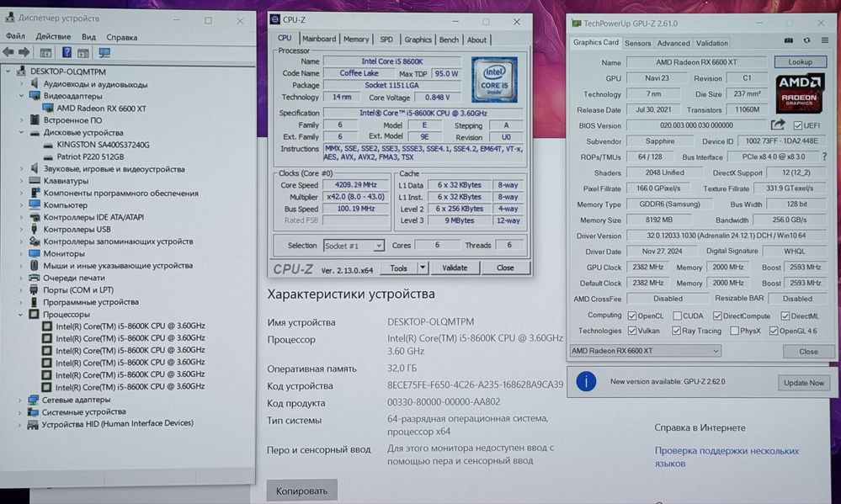This screenshot has height=504, width=841.
Task: Click the Close button in GPU-Z
Action: [808, 352]
